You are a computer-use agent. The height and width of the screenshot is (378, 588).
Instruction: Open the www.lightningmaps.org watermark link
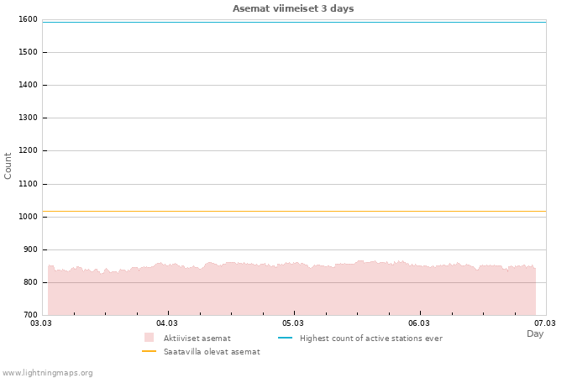point(48,372)
